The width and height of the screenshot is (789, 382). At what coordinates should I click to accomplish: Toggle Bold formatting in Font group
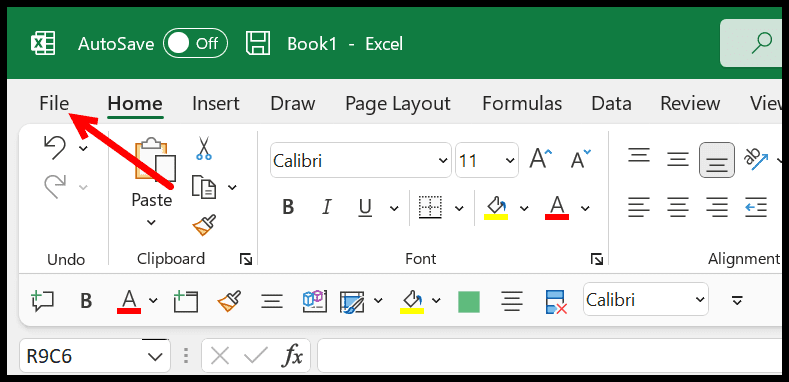[288, 207]
